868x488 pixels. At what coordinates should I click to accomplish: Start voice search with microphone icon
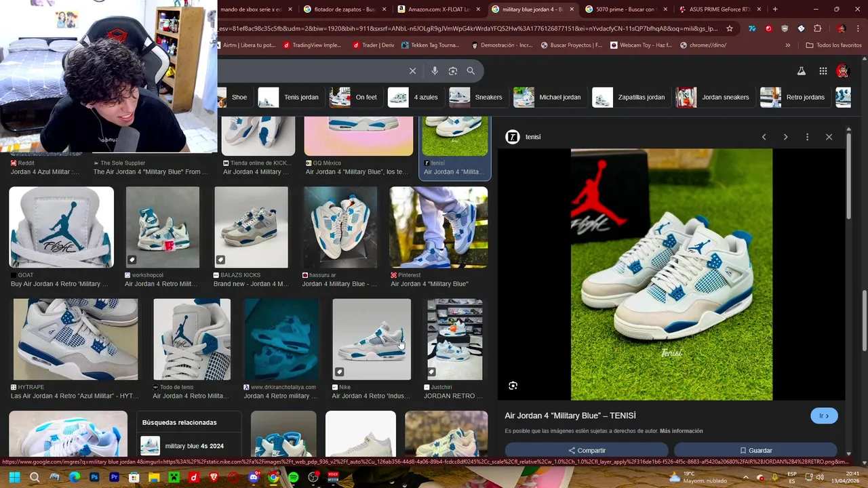(x=435, y=70)
